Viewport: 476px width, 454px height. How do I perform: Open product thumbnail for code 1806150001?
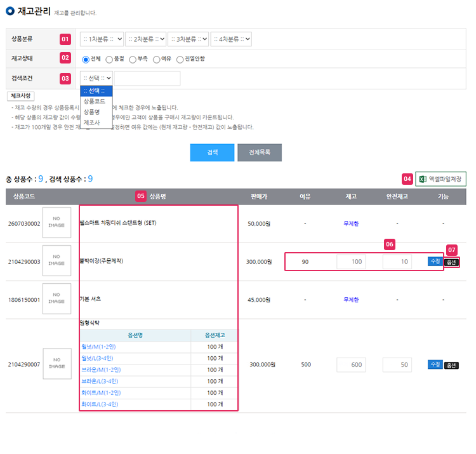56,298
